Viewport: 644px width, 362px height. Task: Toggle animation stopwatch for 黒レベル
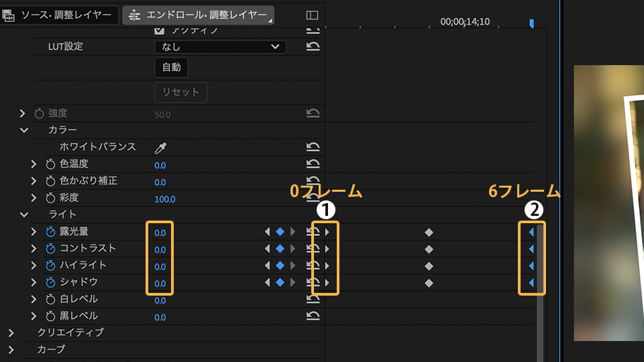pos(51,316)
